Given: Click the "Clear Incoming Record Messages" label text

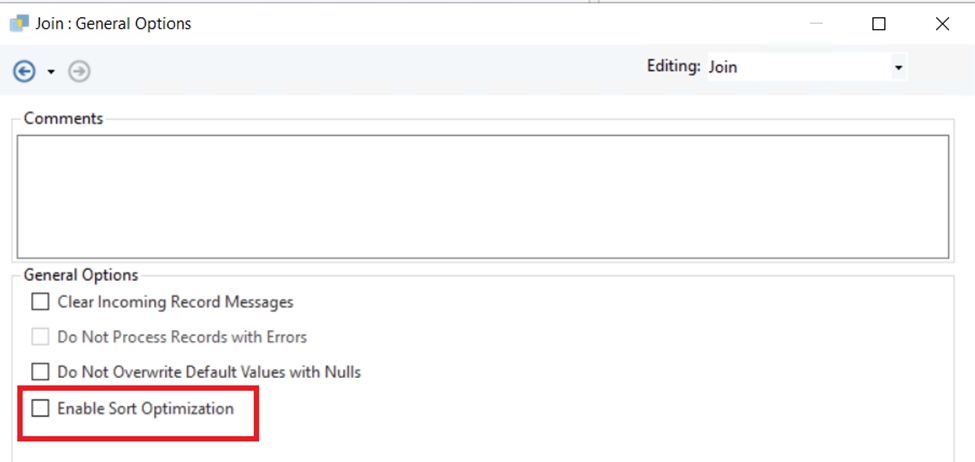Looking at the screenshot, I should point(175,302).
